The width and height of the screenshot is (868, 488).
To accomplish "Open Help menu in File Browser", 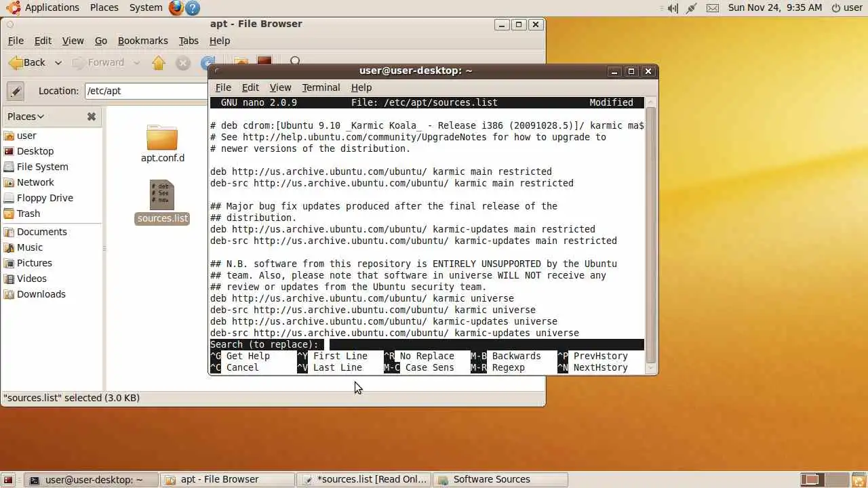I will tap(220, 41).
